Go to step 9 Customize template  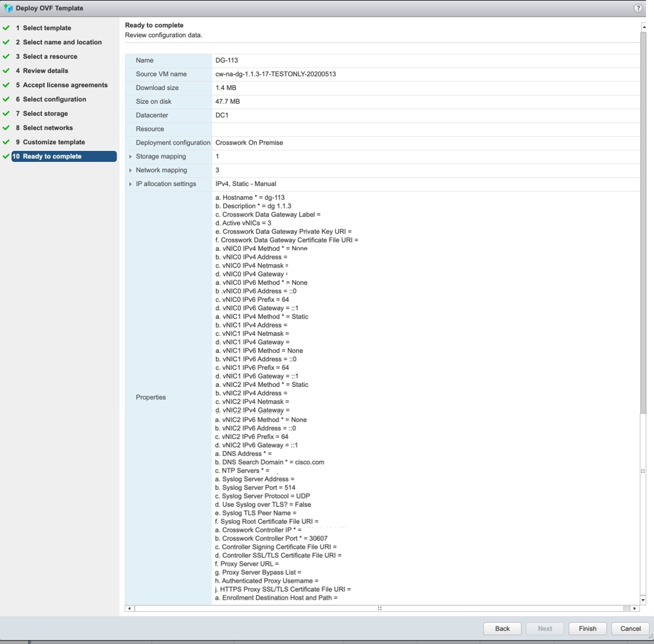50,142
